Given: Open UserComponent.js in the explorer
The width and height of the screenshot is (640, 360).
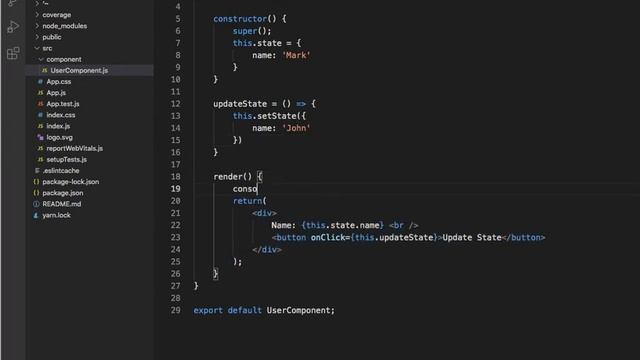Looking at the screenshot, I should point(79,70).
